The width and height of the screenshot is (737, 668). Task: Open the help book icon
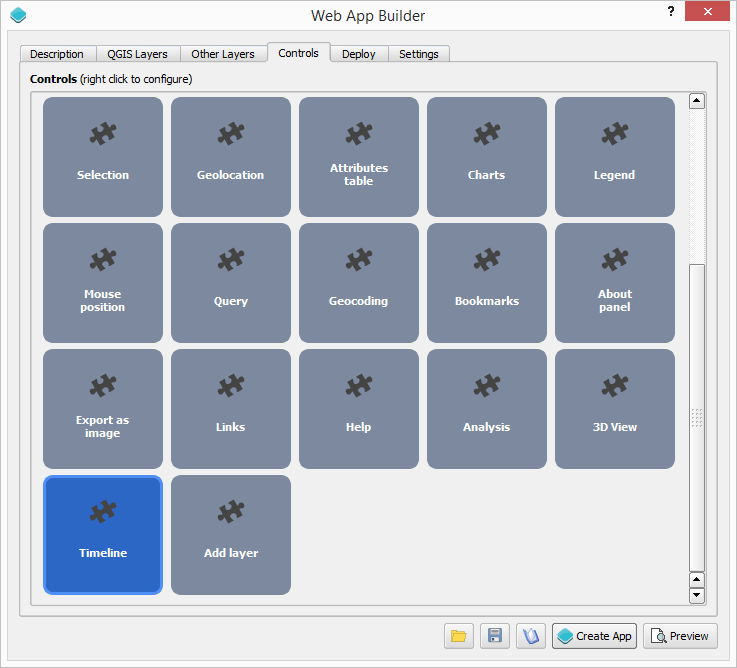click(x=531, y=636)
